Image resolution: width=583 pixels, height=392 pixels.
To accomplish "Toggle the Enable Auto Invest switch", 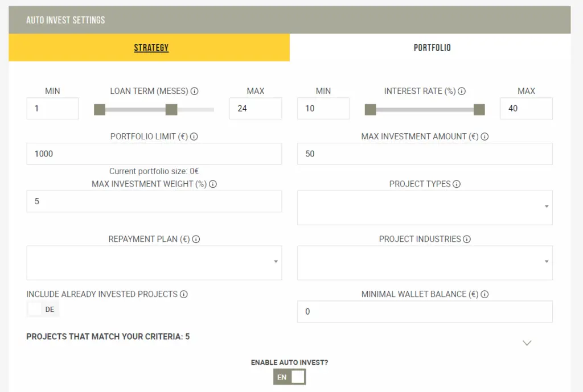I will click(290, 377).
